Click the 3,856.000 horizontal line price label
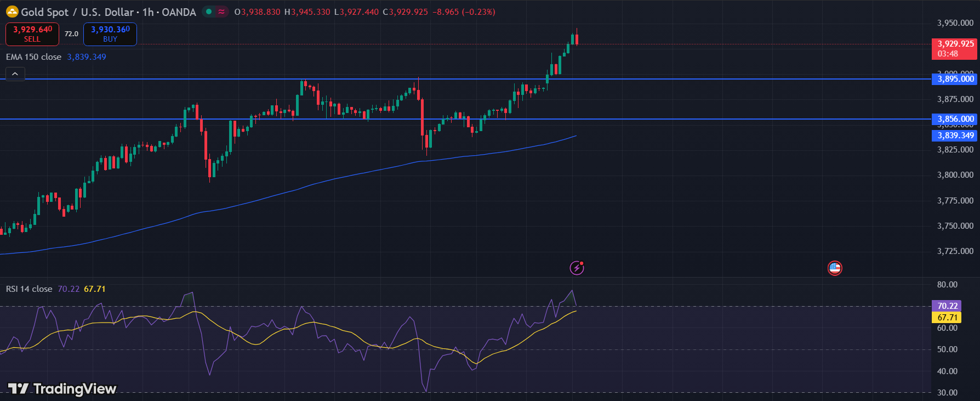The image size is (980, 401). coord(955,119)
